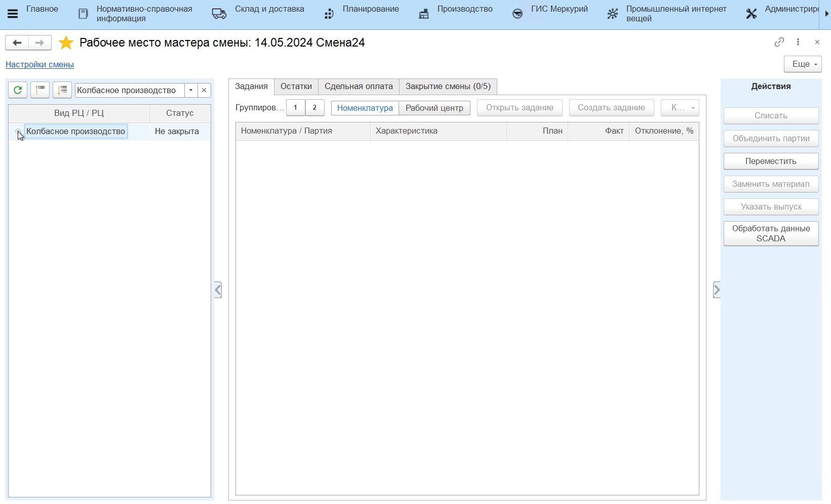Image resolution: width=831 pixels, height=504 pixels.
Task: Open the three-dot more options icon
Action: point(798,43)
